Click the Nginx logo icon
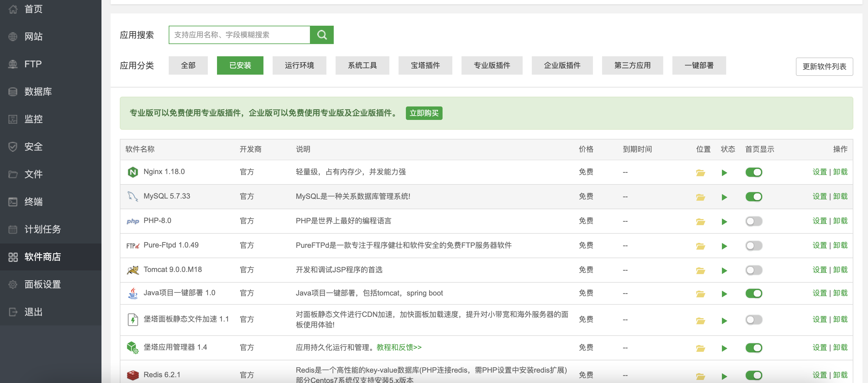868x383 pixels. (x=133, y=172)
